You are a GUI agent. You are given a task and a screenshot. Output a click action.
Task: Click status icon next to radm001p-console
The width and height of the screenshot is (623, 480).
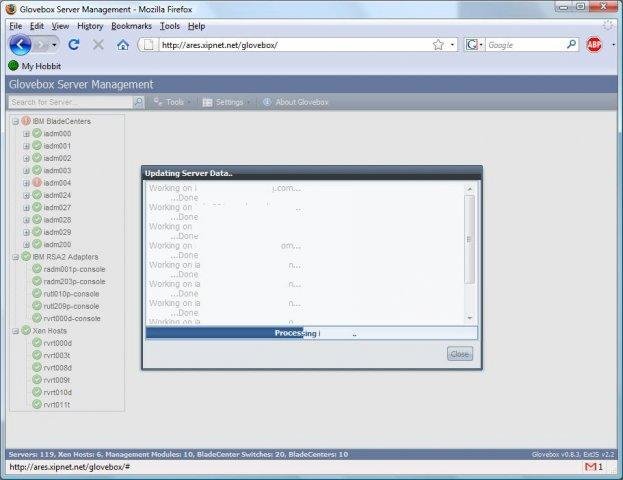coord(37,269)
